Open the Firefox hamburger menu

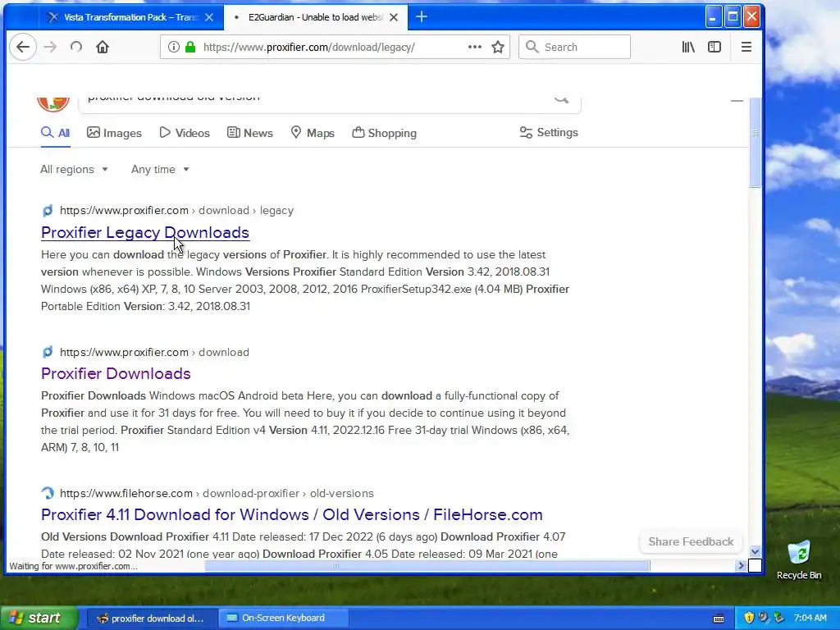point(746,47)
